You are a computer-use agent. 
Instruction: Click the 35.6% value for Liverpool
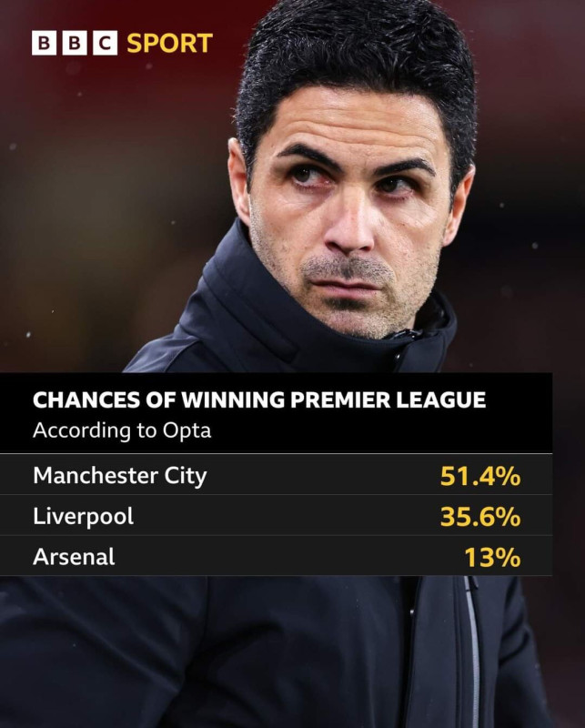click(480, 517)
